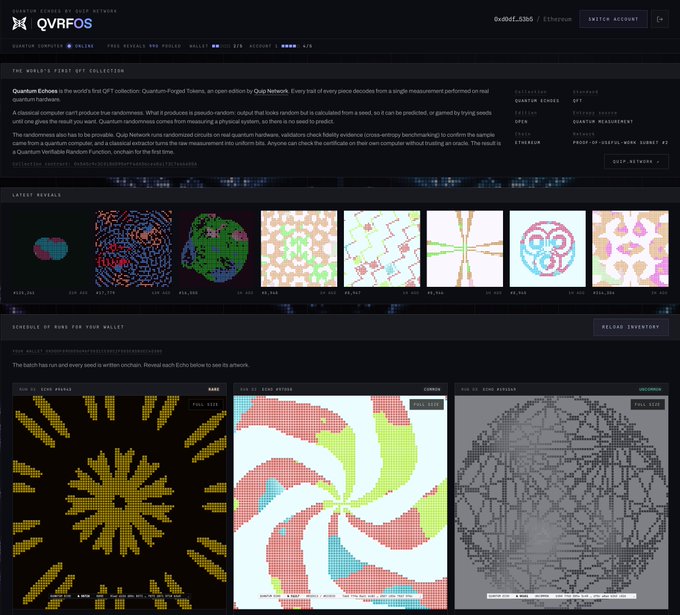Screen dimensions: 680x615
Task: Open the Quip Network link in the description
Action: coord(271,91)
